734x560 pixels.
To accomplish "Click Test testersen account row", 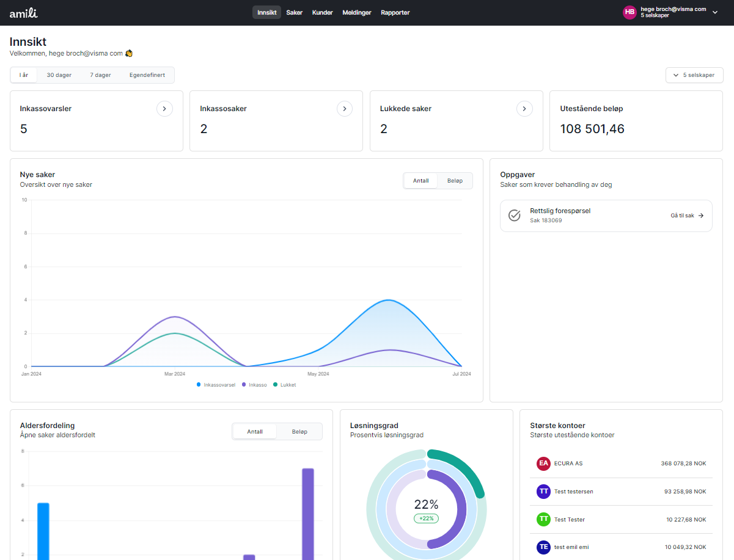I will click(x=621, y=492).
